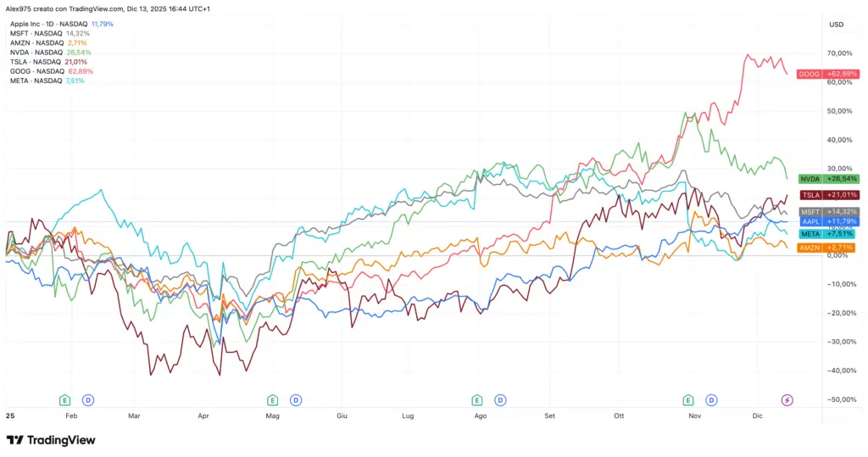
Task: Click the orange AMZN +2,71% label
Action: [827, 247]
